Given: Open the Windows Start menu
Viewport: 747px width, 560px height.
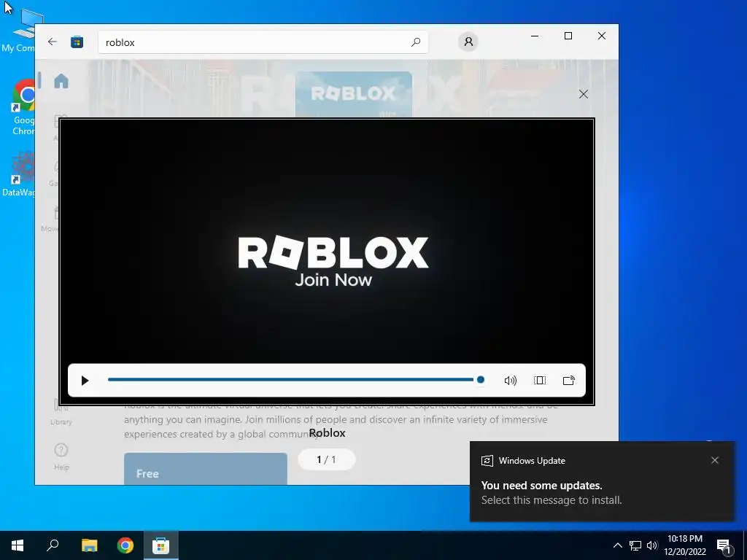Looking at the screenshot, I should (x=18, y=545).
